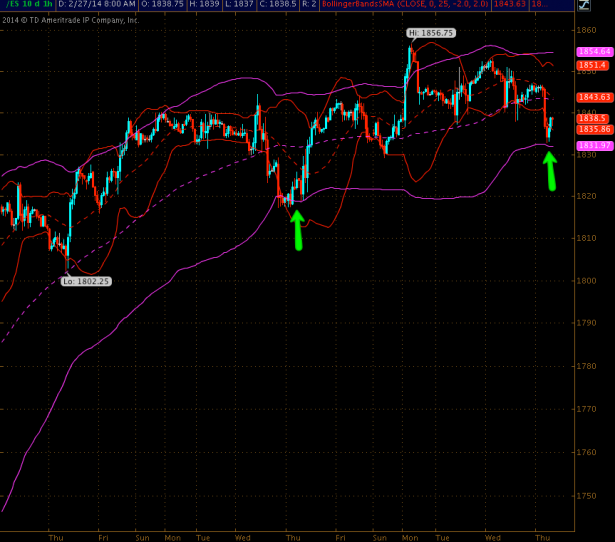The width and height of the screenshot is (615, 542).
Task: Select the 1843.63 red price tag
Action: pos(595,97)
